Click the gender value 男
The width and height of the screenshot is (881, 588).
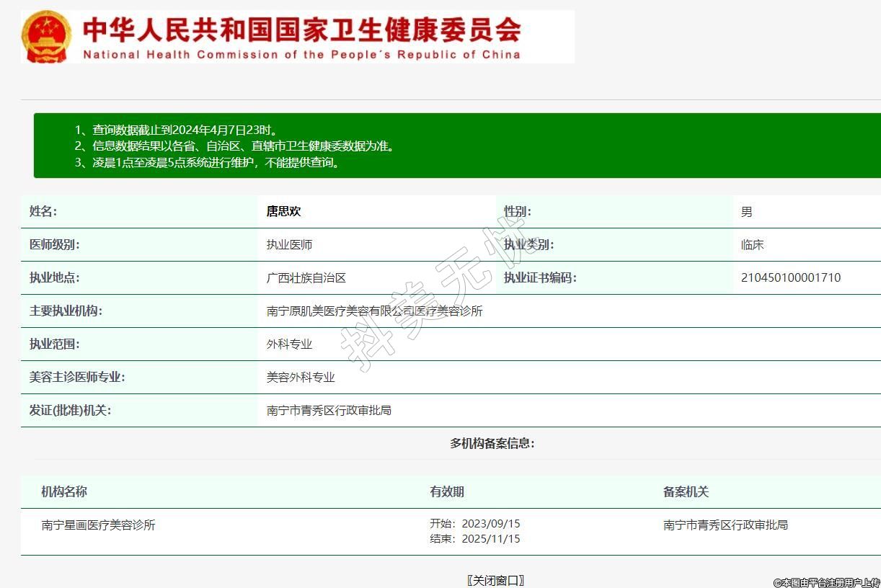click(x=746, y=212)
